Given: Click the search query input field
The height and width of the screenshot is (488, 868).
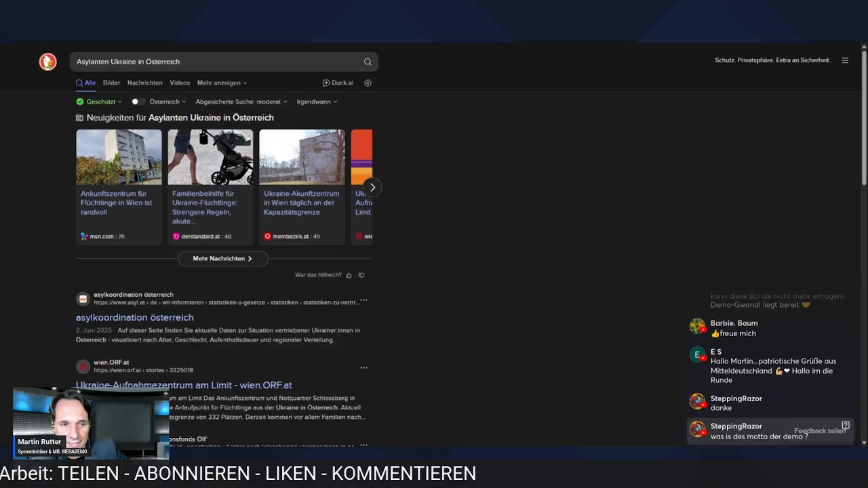Looking at the screenshot, I should pos(217,62).
